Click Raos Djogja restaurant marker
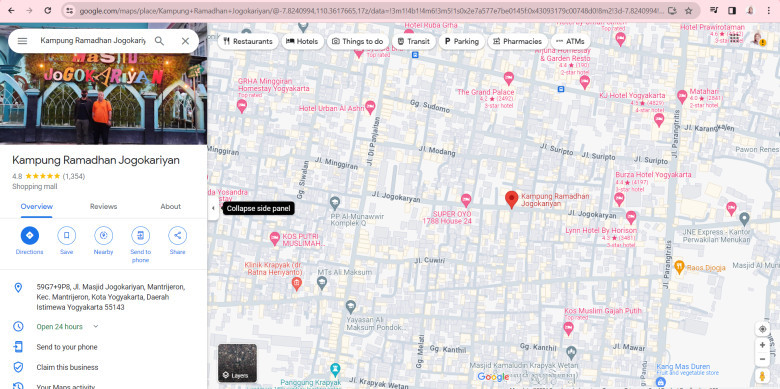 coord(680,267)
